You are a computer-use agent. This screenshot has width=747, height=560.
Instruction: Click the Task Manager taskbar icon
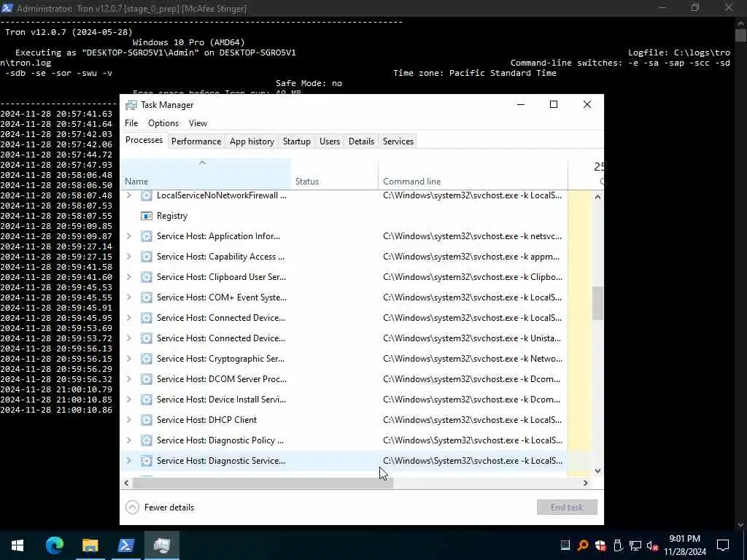[162, 545]
